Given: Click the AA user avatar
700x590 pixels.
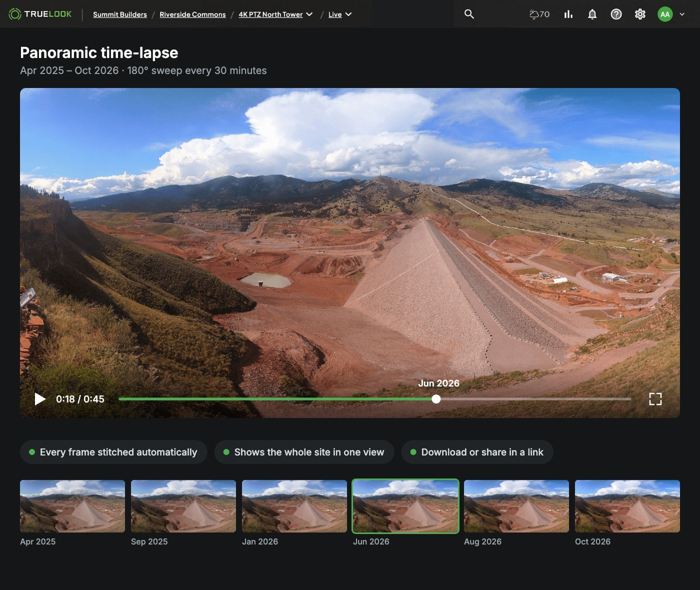Looking at the screenshot, I should tap(665, 14).
